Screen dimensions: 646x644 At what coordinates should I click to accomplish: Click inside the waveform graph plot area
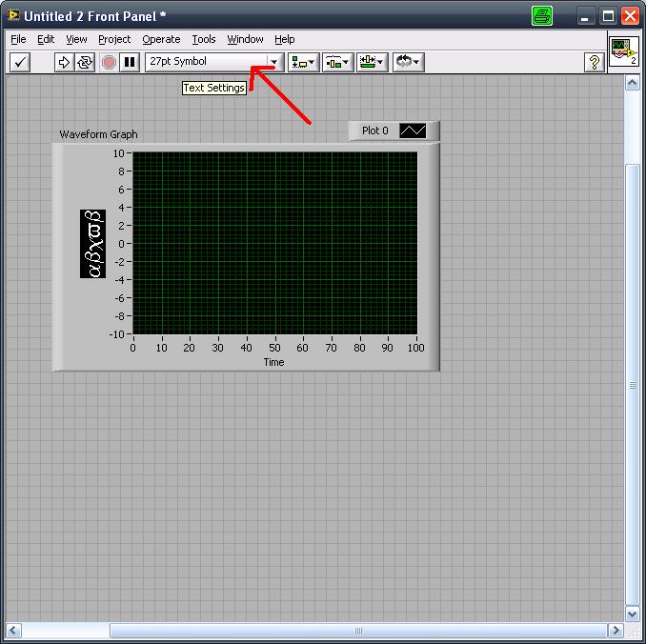point(274,243)
